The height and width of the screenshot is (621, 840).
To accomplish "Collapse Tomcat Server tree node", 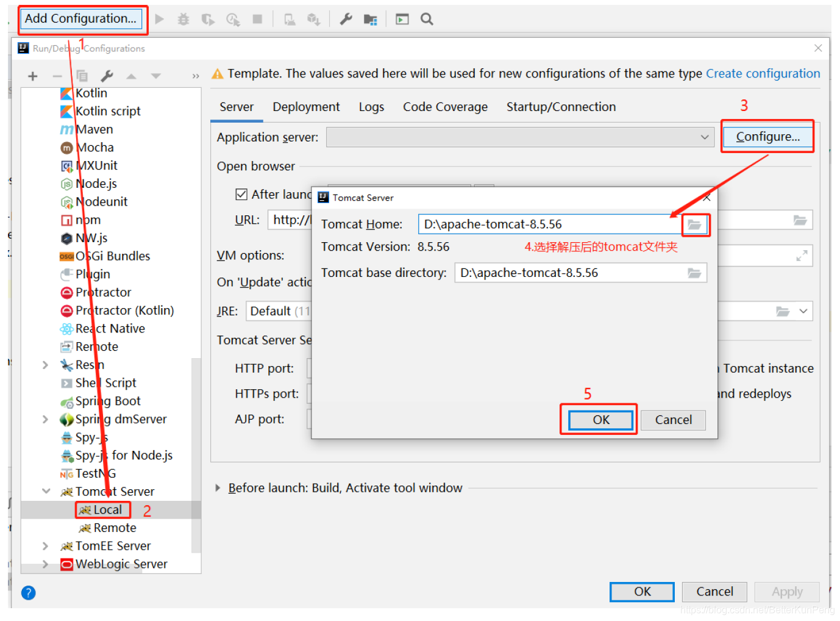I will click(x=46, y=492).
